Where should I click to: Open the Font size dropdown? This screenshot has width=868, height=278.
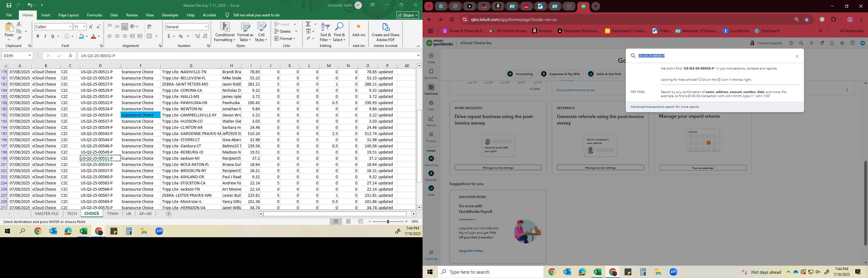tap(84, 27)
